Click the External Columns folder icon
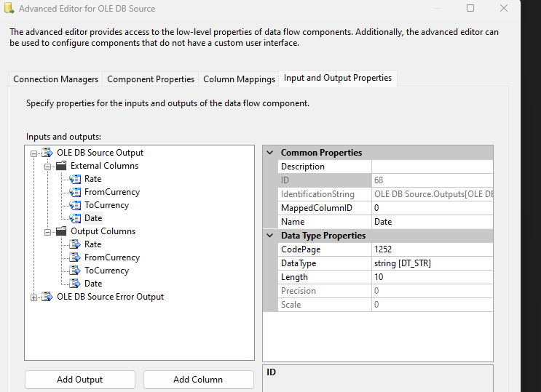This screenshot has height=392, width=541. [61, 166]
